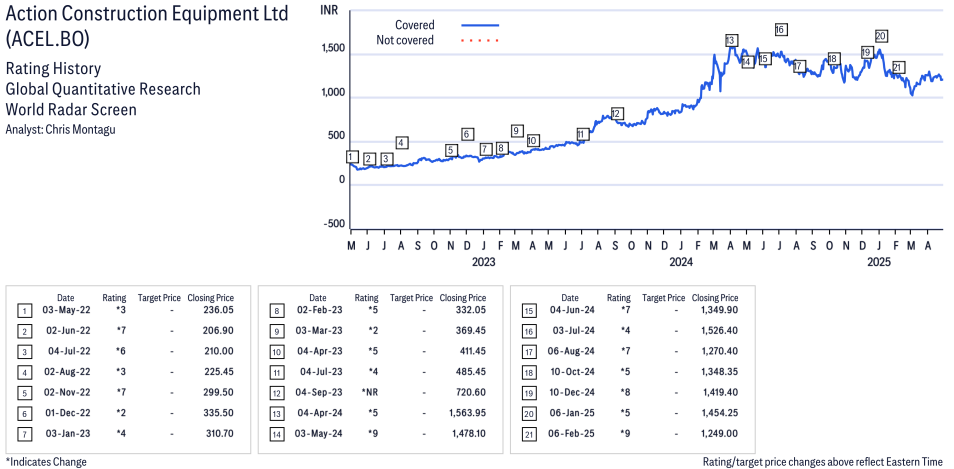954x469 pixels.
Task: Click the 2025 year label on axis
Action: click(x=879, y=262)
